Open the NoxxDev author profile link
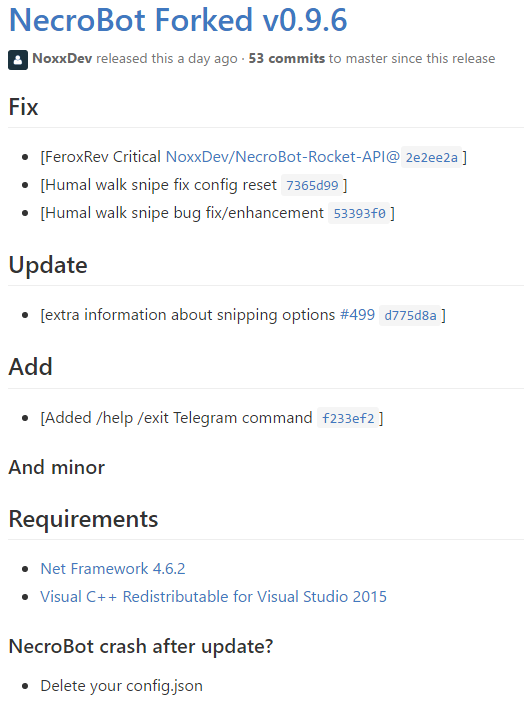 coord(62,58)
